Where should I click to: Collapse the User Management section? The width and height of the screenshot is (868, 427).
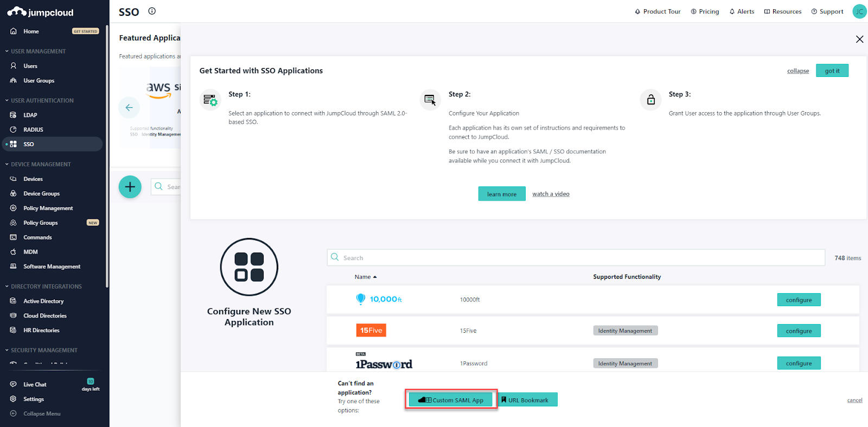(x=36, y=51)
